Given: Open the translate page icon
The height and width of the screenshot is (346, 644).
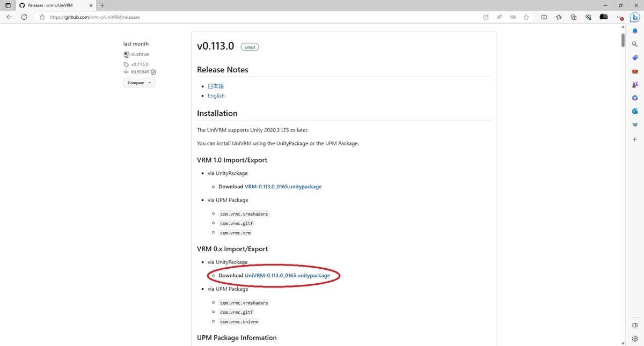Looking at the screenshot, I should (513, 17).
